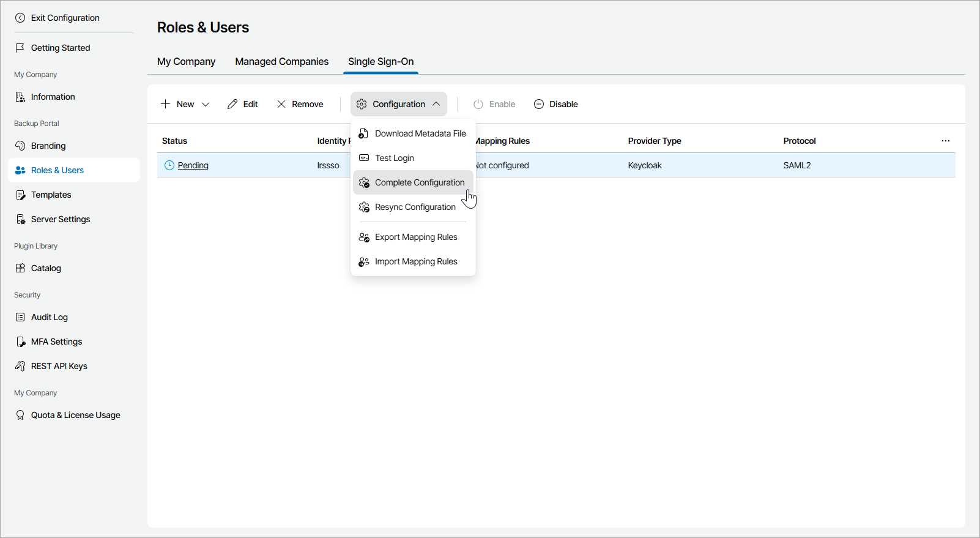The height and width of the screenshot is (538, 980).
Task: Click the Exit Configuration back arrow icon
Action: tap(20, 18)
